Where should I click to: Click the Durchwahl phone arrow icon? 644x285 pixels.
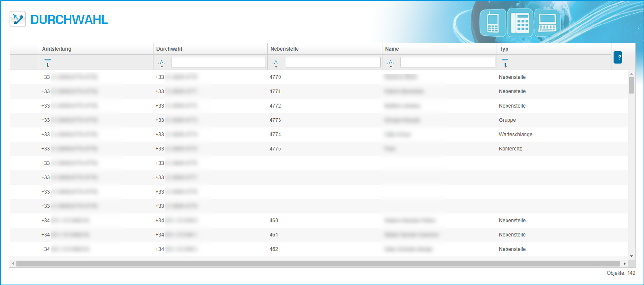(x=18, y=19)
